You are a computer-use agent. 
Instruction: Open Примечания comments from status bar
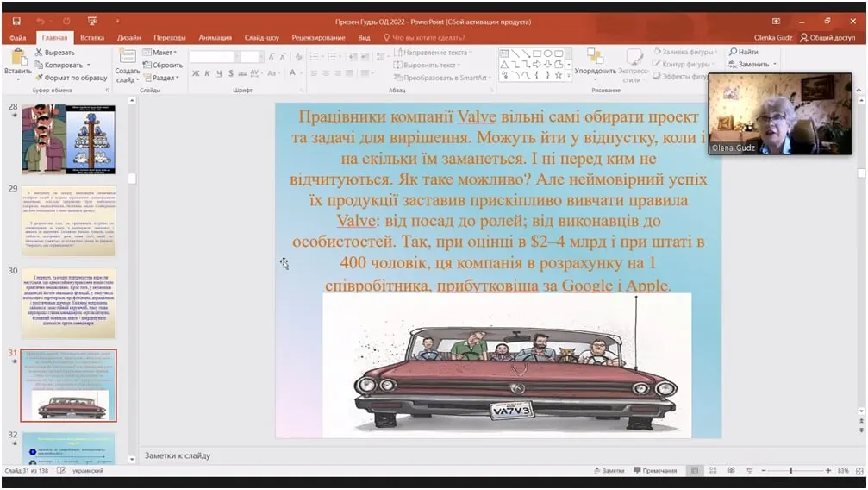tap(655, 471)
